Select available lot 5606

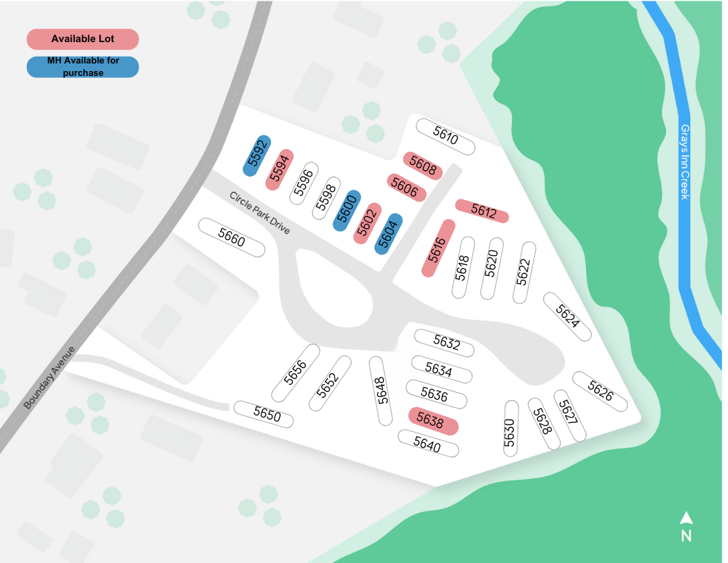[x=406, y=188]
